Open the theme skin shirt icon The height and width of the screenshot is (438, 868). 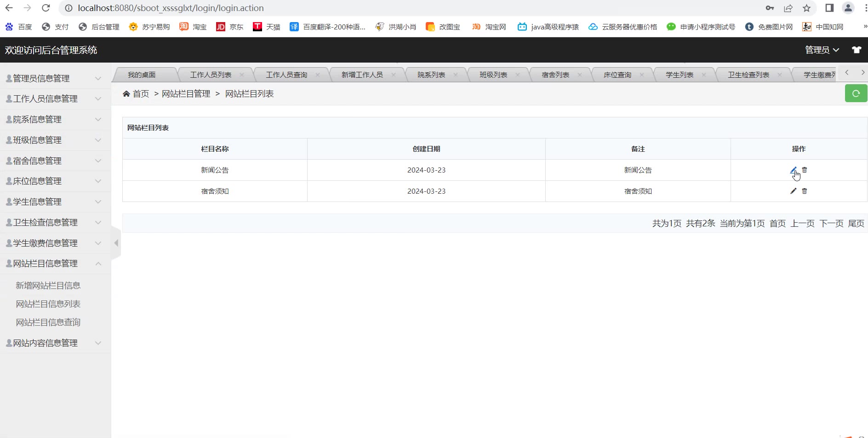(x=857, y=50)
